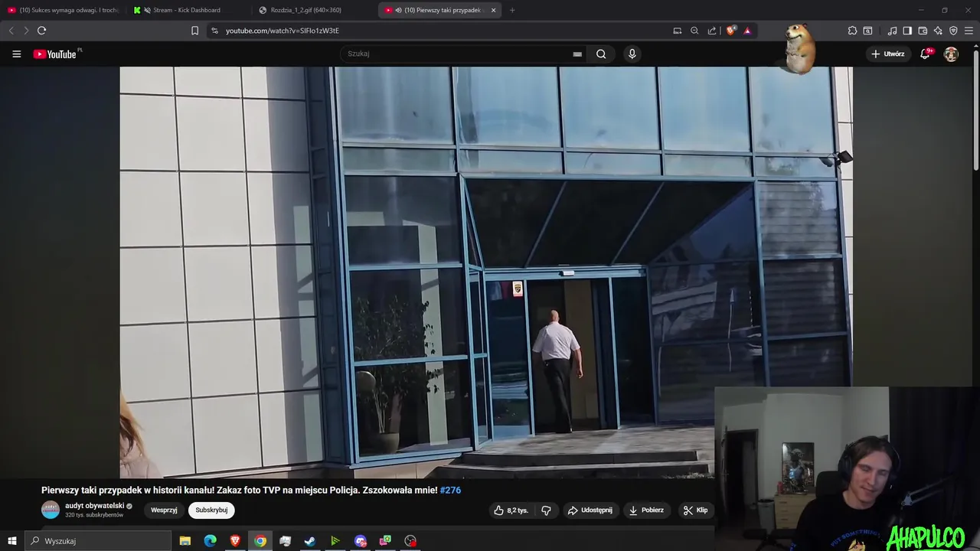Dislike the video with thumbs down
Screen dimensions: 980x551
pyautogui.click(x=546, y=510)
